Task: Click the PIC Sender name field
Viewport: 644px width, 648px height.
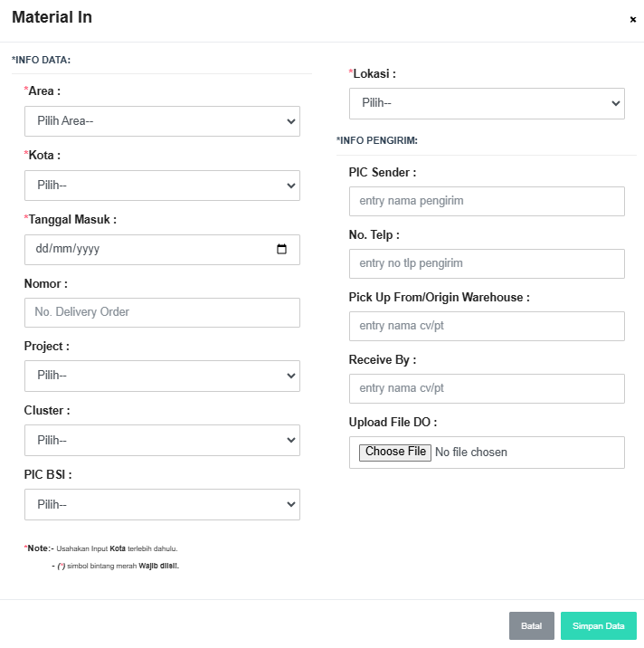Action: click(x=487, y=201)
